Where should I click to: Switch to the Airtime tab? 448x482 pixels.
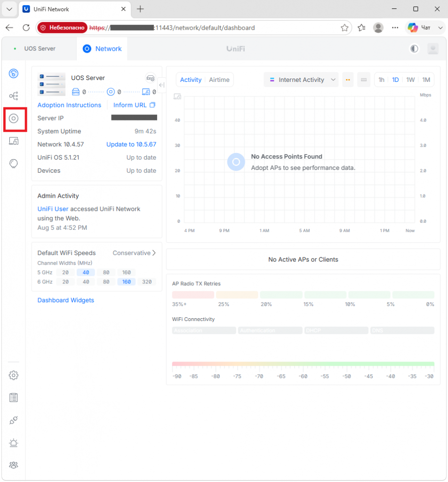click(219, 80)
